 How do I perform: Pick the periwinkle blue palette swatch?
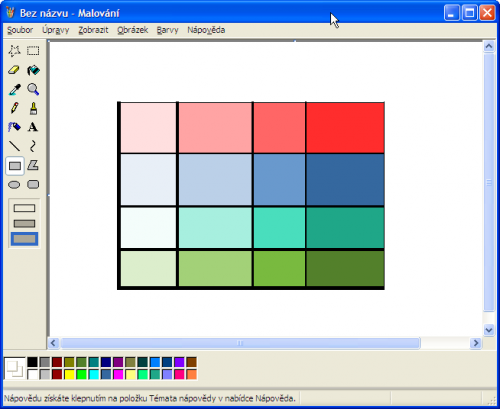point(167,374)
